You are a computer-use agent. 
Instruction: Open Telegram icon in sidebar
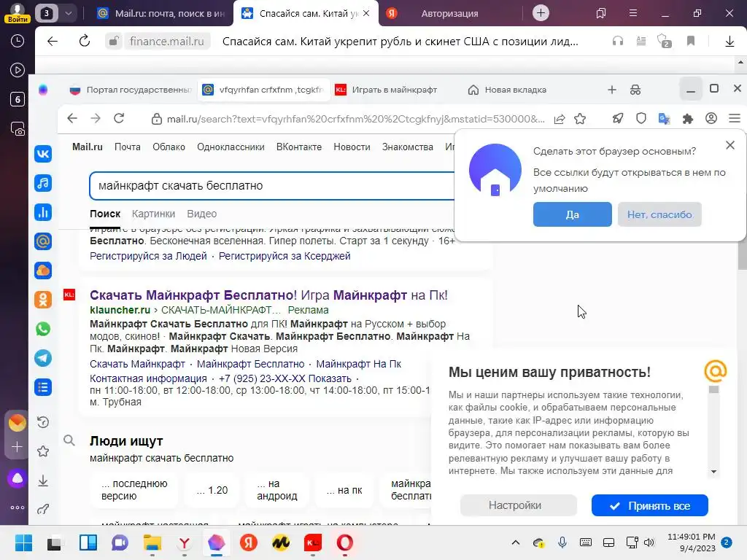click(x=43, y=358)
